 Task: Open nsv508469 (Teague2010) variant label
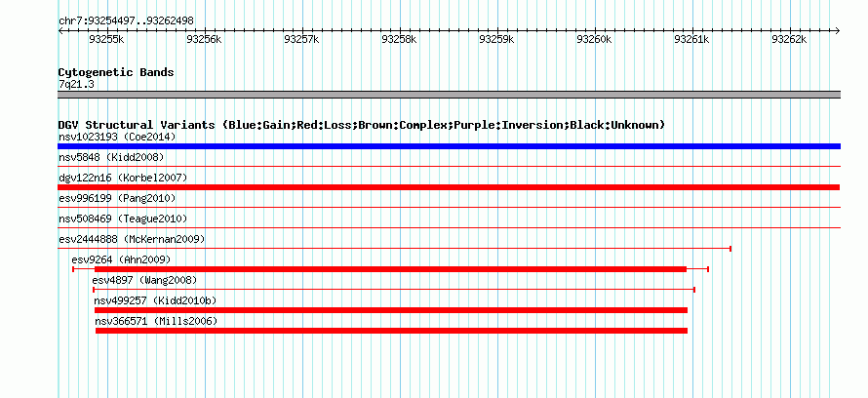tap(123, 219)
